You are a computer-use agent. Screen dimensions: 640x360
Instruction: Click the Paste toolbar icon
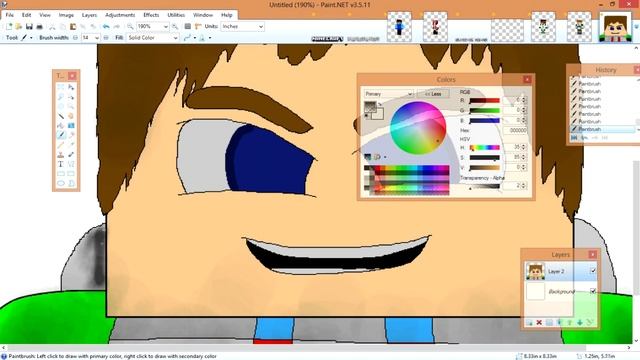coord(73,27)
